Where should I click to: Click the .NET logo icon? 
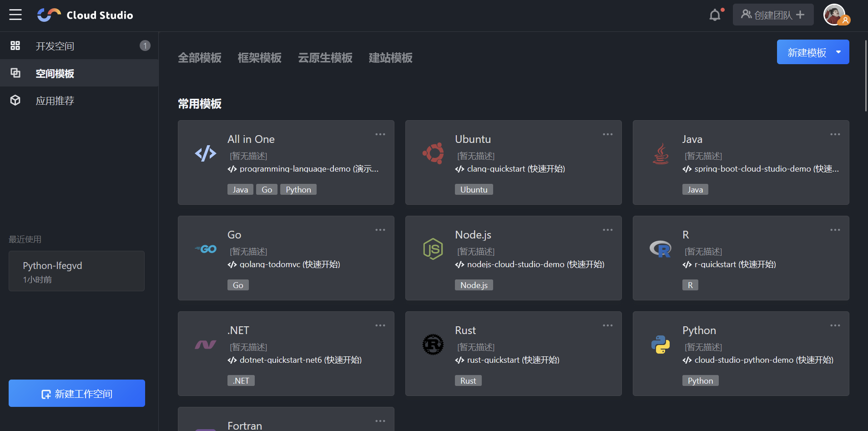[x=206, y=345]
